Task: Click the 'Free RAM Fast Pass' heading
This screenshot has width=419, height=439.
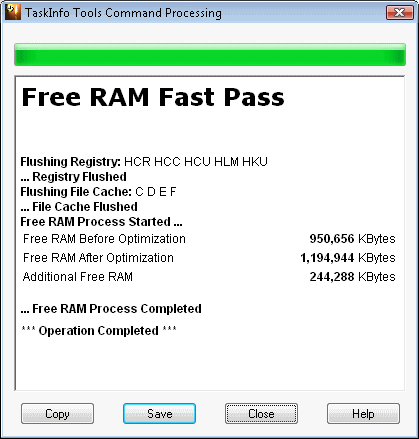Action: [x=153, y=97]
